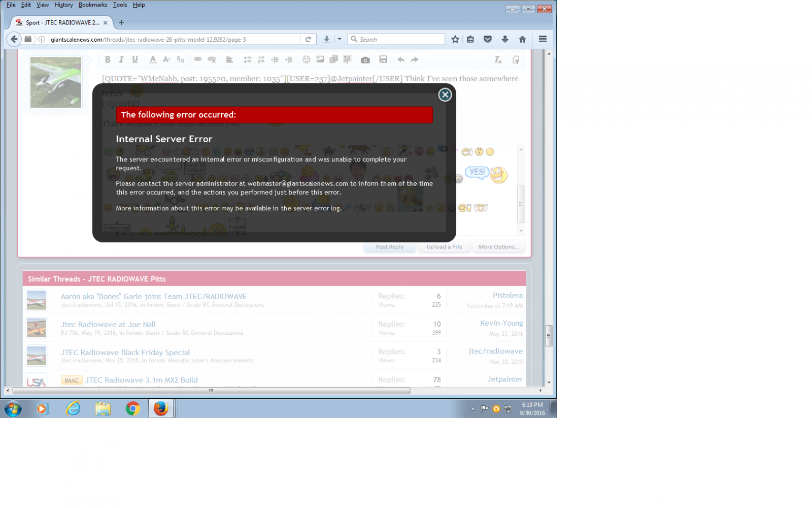
Task: Expand the downloads dropdown arrow in toolbar
Action: (x=340, y=39)
